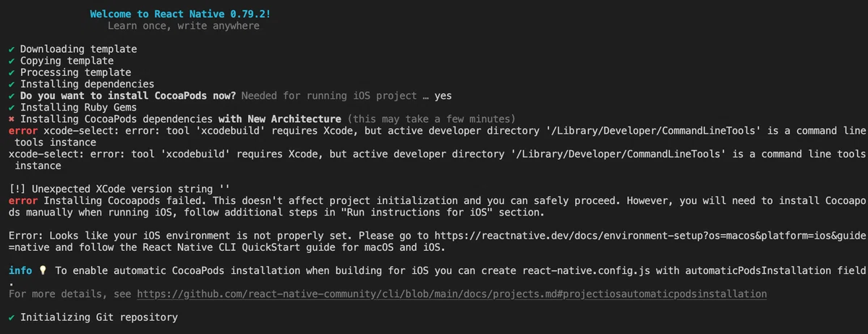The image size is (868, 334).
Task: Click the red 'error' label before 'Installing Cocoapods failed'
Action: coord(23,200)
